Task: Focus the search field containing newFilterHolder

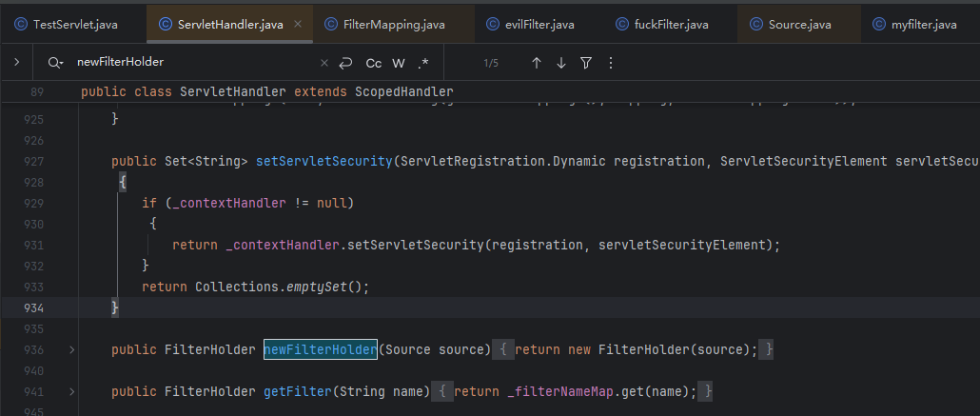Action: [190, 63]
